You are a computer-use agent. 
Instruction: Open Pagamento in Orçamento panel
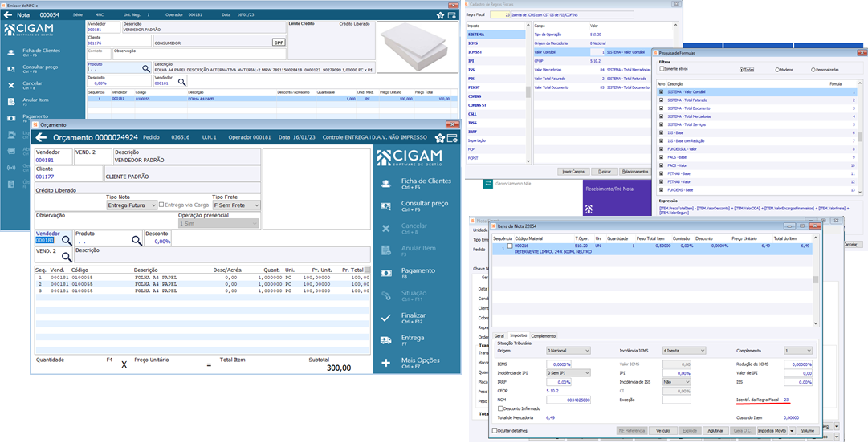pos(408,273)
